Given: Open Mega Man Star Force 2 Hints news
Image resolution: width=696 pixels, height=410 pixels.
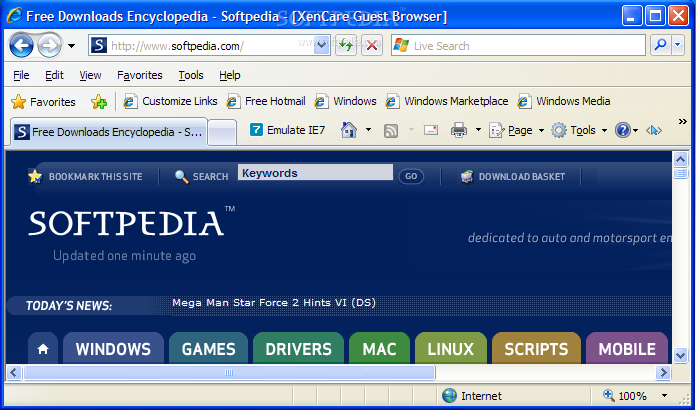Looking at the screenshot, I should tap(274, 303).
